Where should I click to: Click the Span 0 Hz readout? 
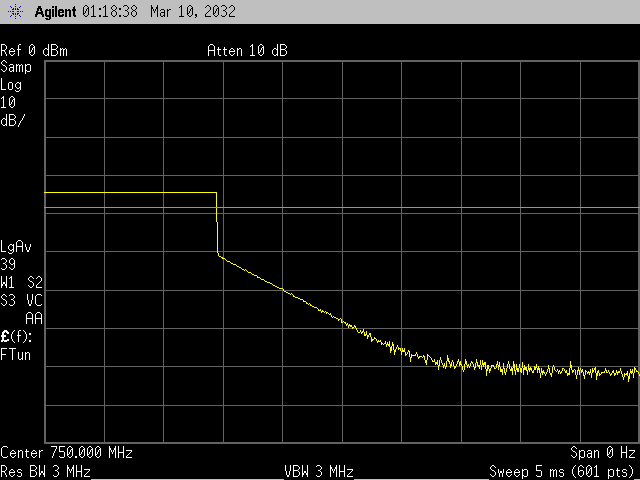603,453
